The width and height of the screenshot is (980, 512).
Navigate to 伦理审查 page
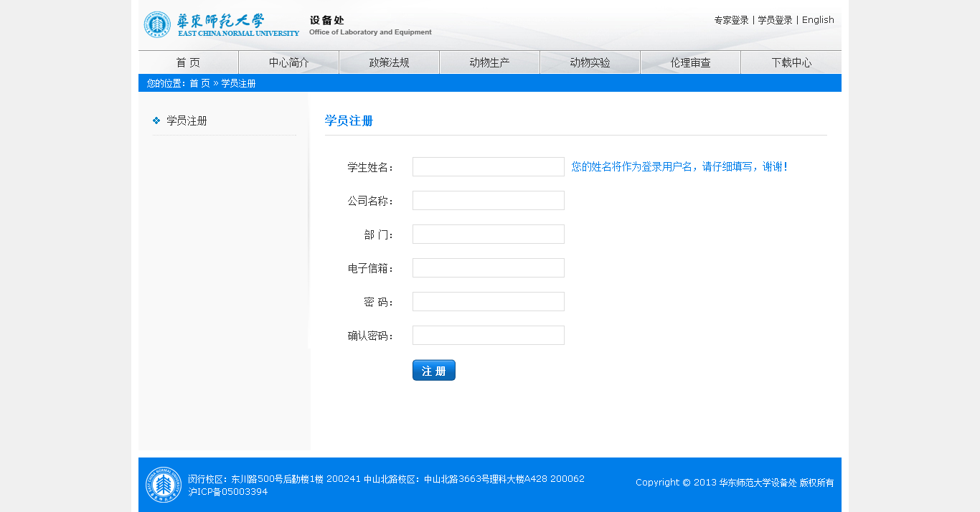690,62
